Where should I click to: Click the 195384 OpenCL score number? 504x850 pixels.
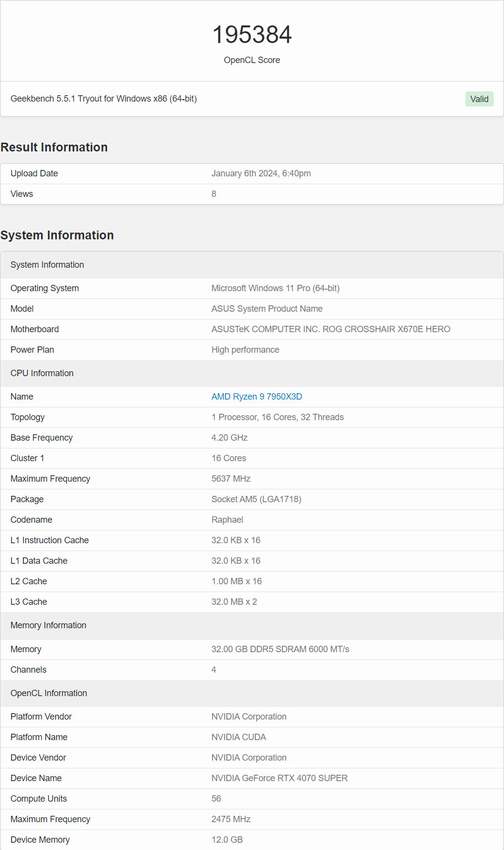(252, 35)
